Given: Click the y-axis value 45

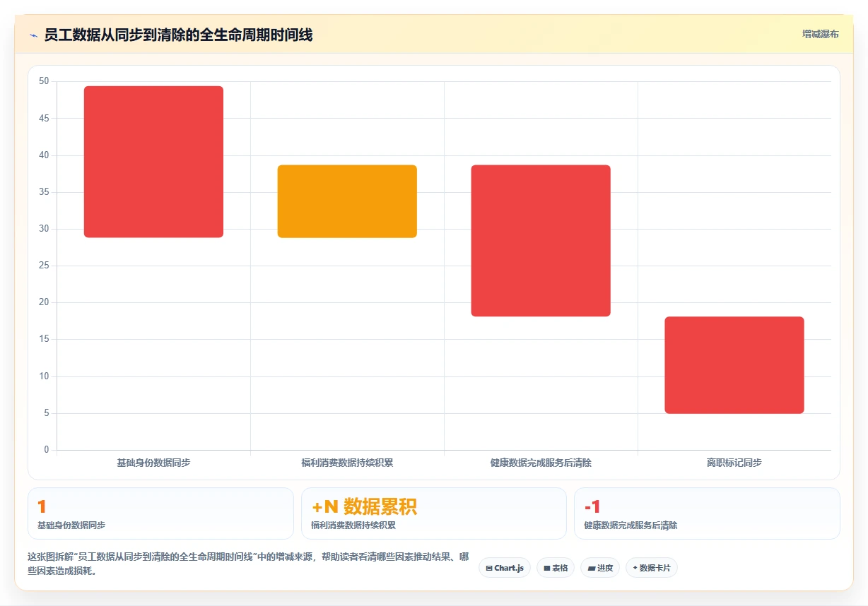Looking at the screenshot, I should [x=44, y=118].
